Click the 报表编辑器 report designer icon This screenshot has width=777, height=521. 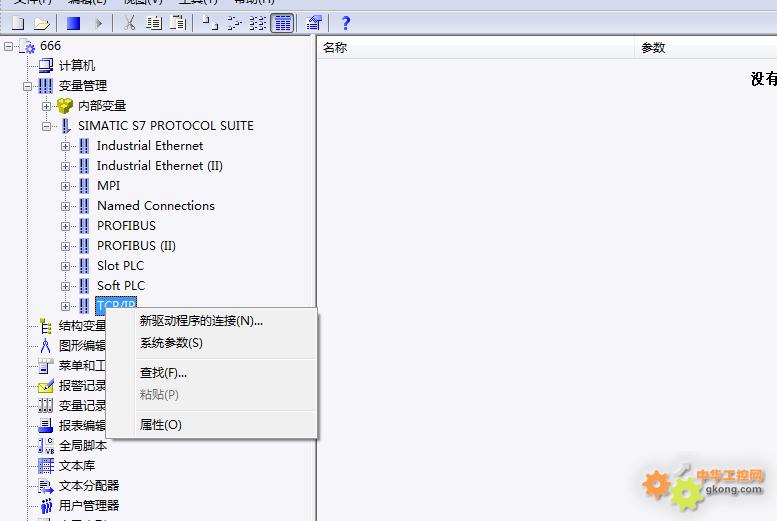(x=46, y=425)
